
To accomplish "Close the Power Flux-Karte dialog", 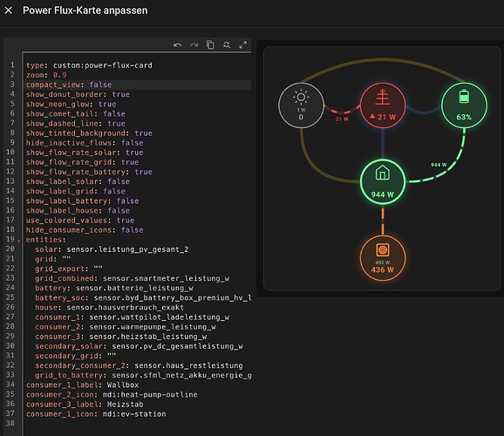I will (9, 10).
